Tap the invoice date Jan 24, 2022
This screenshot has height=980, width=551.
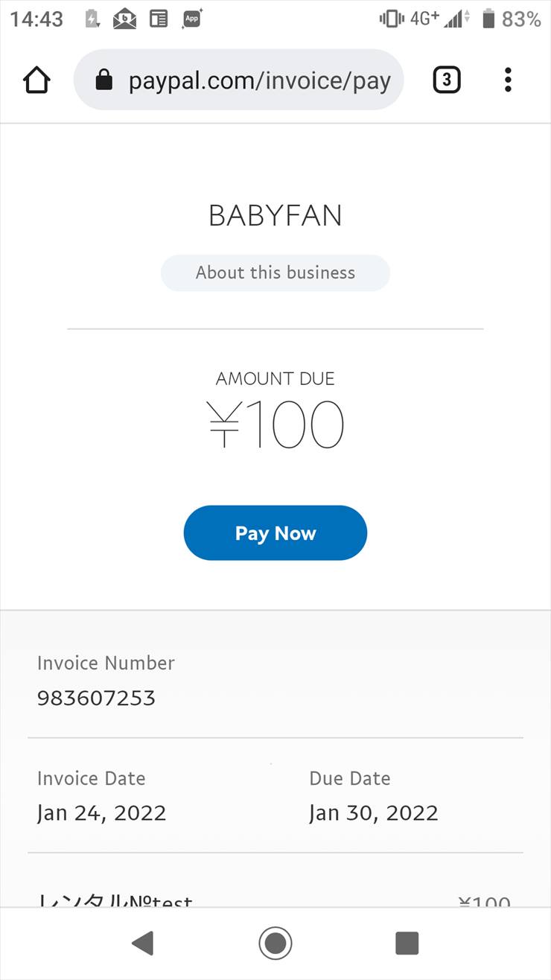tap(102, 812)
